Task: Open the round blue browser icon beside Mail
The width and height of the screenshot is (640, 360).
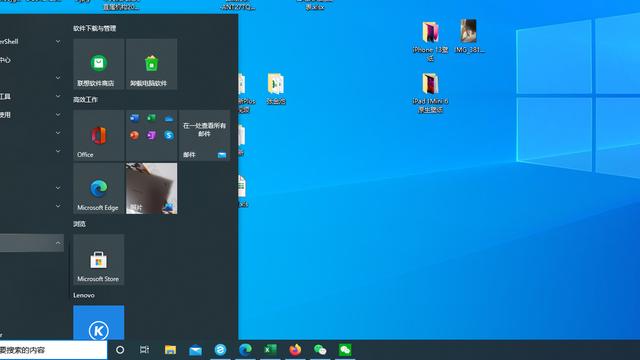Action: 220,350
